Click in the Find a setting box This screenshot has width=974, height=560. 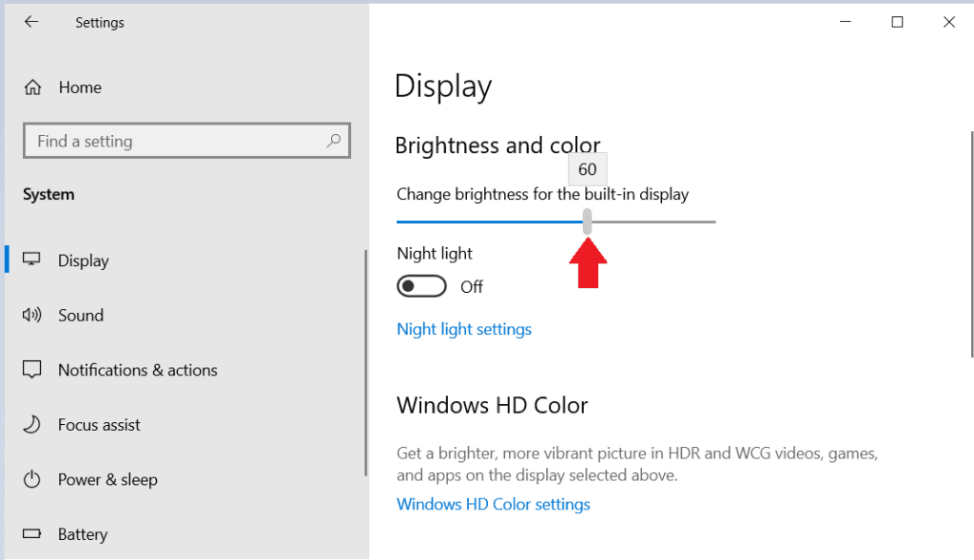[176, 141]
